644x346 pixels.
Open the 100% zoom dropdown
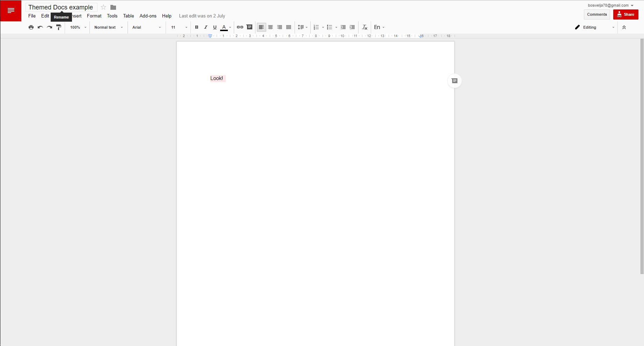point(78,27)
